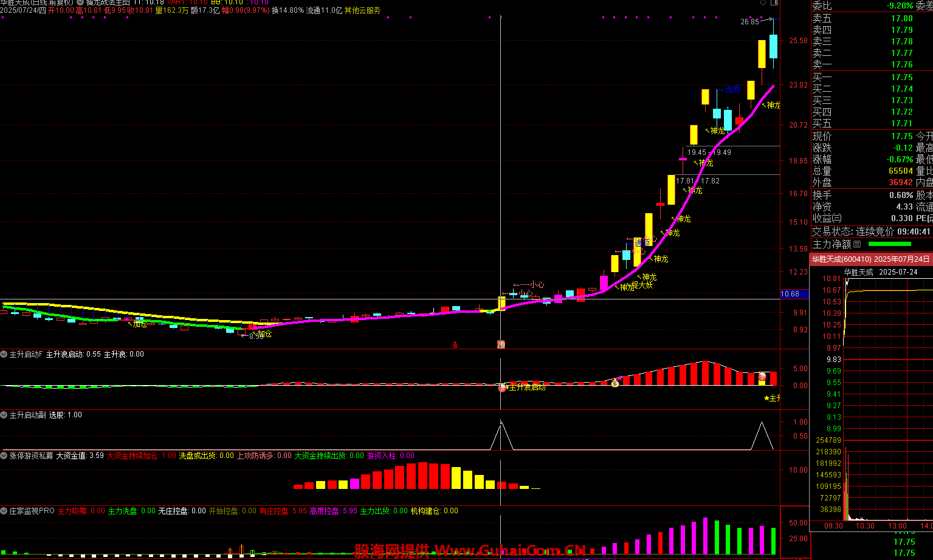Expand the 主升启动F indicator dropdown arrow
The image size is (933, 560).
click(4, 354)
